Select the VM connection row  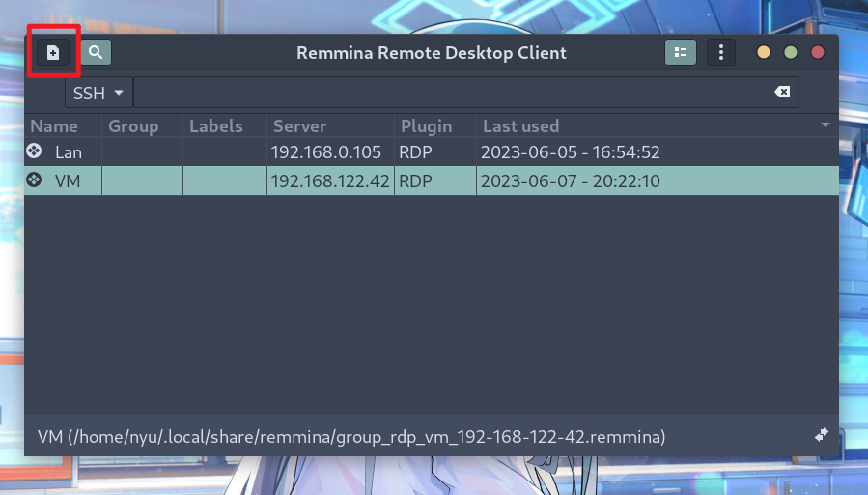point(432,180)
